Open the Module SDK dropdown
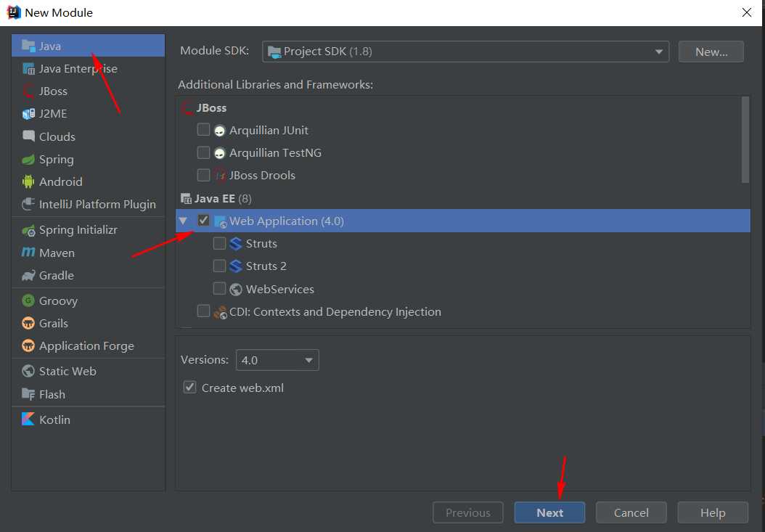765x532 pixels. pos(465,52)
